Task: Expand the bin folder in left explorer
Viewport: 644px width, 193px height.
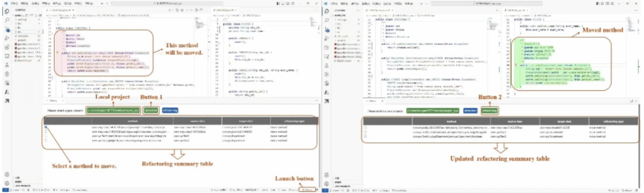Action: point(19,23)
